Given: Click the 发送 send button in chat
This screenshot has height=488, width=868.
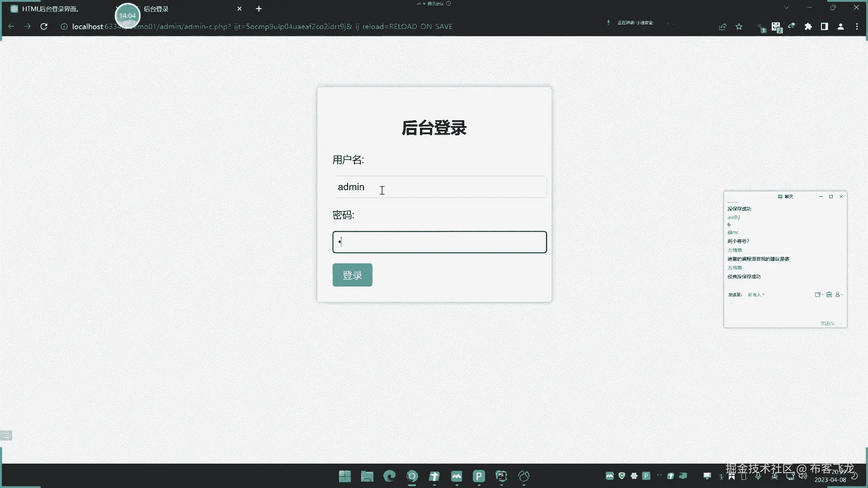Looking at the screenshot, I should (827, 324).
